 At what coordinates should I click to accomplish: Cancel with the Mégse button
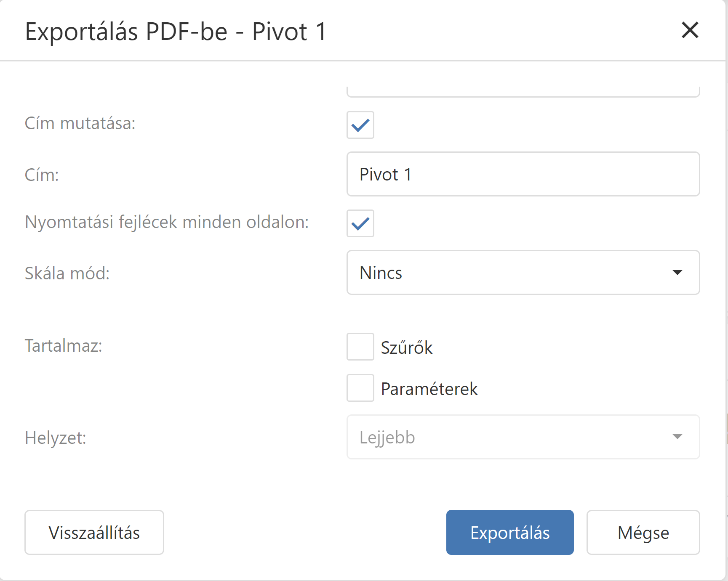[643, 533]
